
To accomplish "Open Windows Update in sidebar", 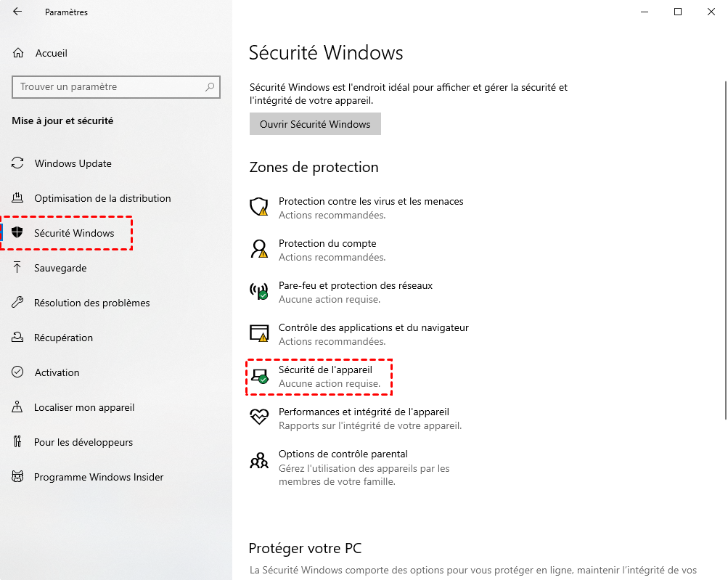I will coord(73,163).
